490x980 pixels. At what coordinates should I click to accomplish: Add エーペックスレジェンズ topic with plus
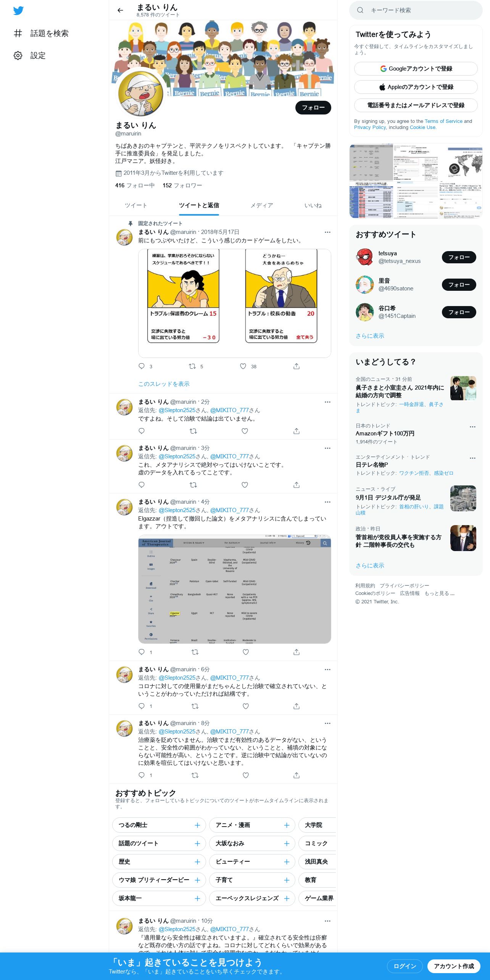click(x=287, y=898)
